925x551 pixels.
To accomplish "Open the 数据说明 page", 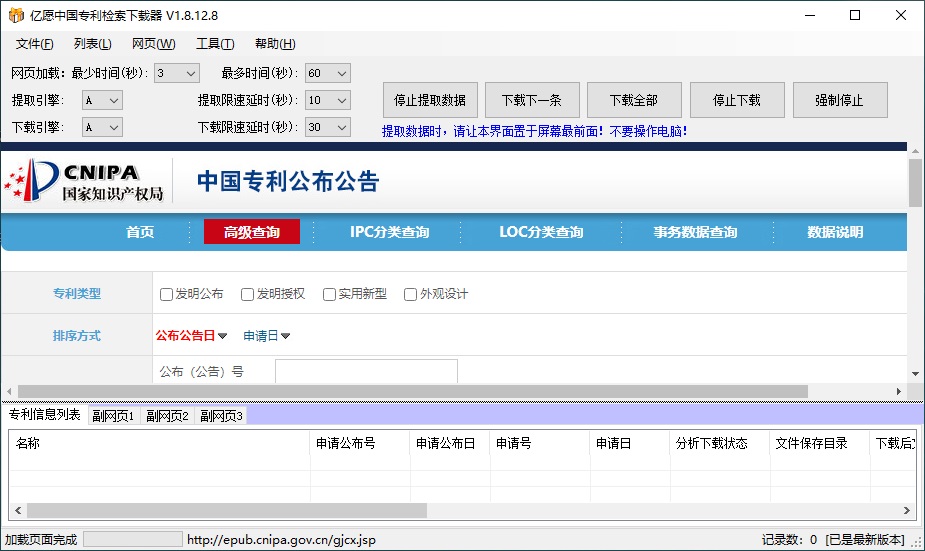I will click(835, 232).
